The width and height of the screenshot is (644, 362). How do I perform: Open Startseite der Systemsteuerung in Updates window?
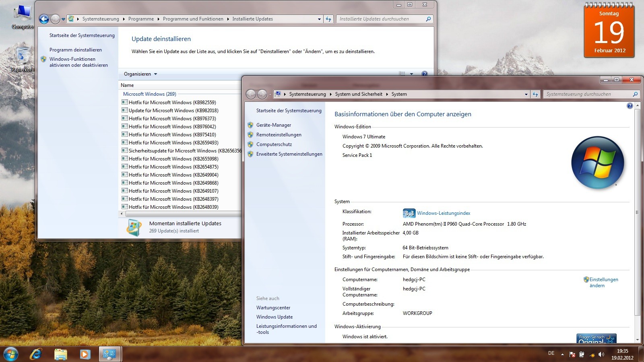82,35
